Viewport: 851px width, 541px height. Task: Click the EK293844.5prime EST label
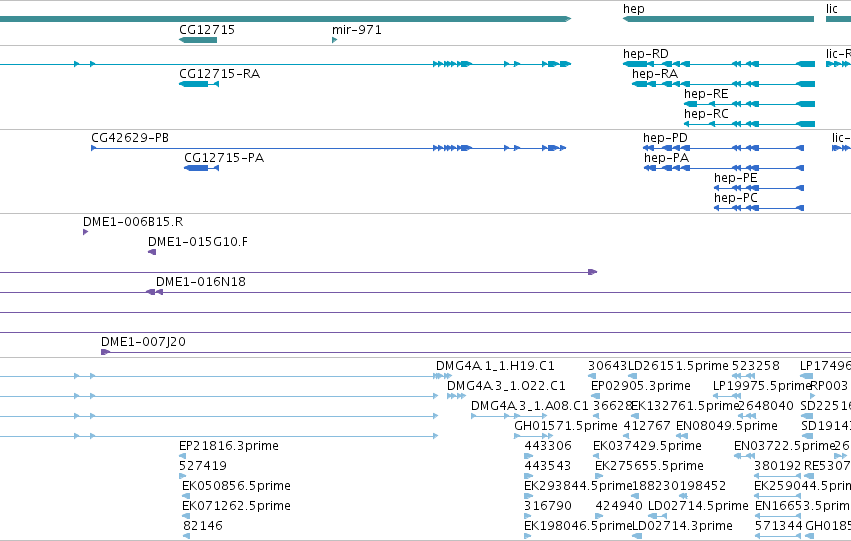point(578,486)
